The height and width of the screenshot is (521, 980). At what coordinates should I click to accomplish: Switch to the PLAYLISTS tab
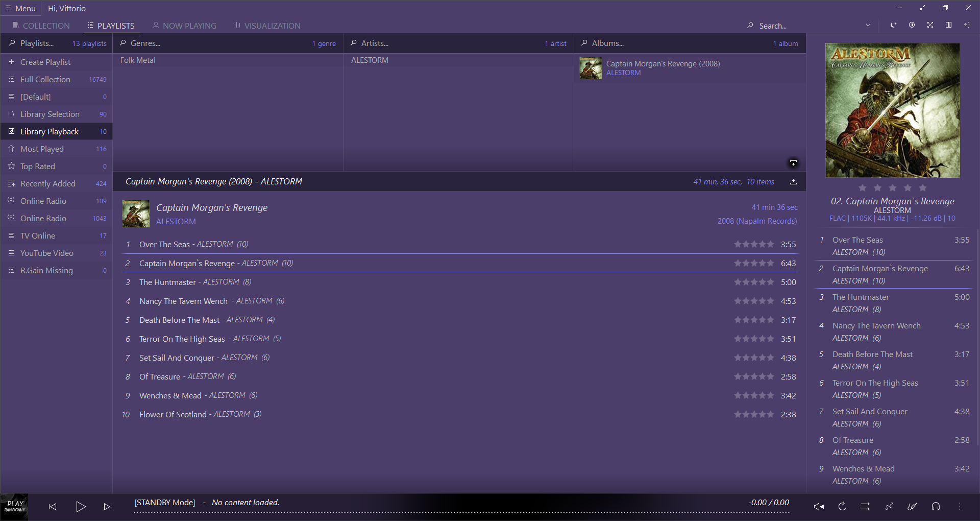[111, 26]
